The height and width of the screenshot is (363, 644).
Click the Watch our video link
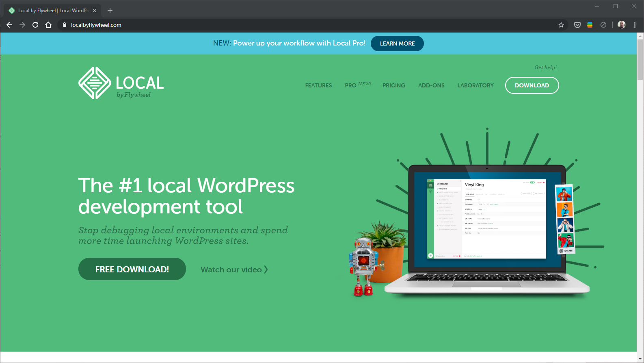pyautogui.click(x=234, y=270)
